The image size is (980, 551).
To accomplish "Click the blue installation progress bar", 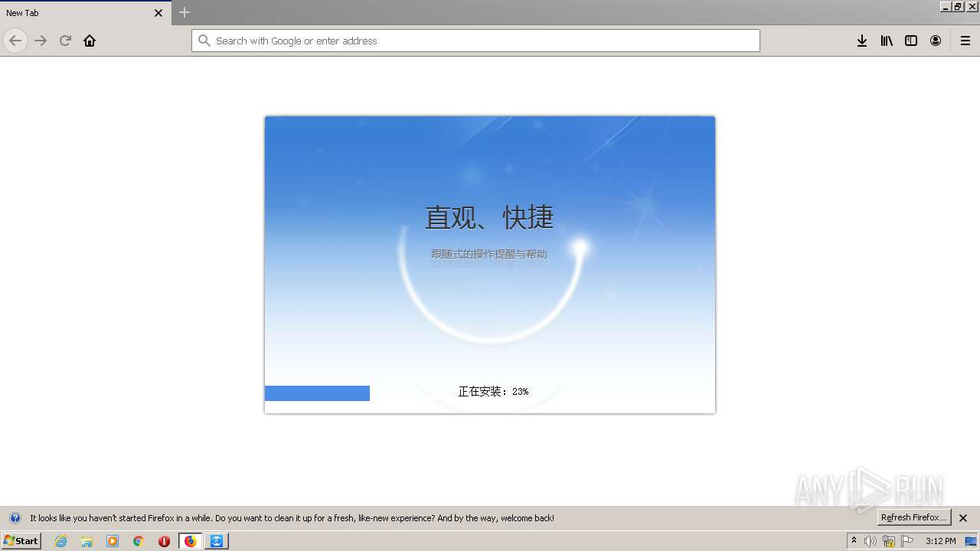I will click(x=317, y=393).
